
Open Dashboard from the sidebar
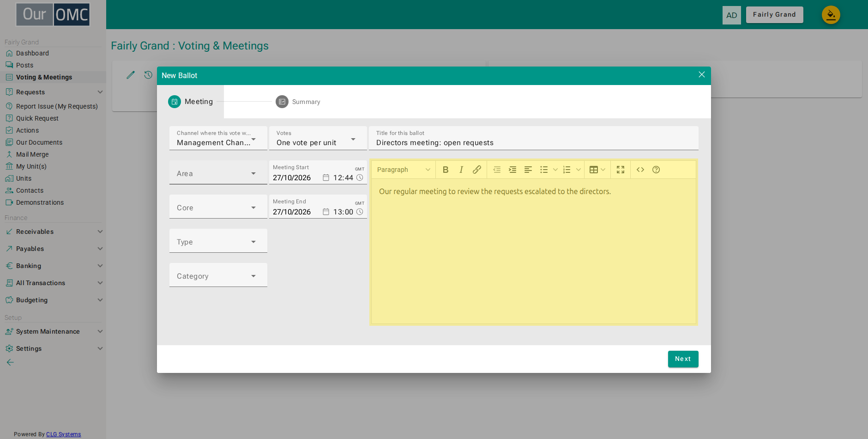click(x=32, y=53)
